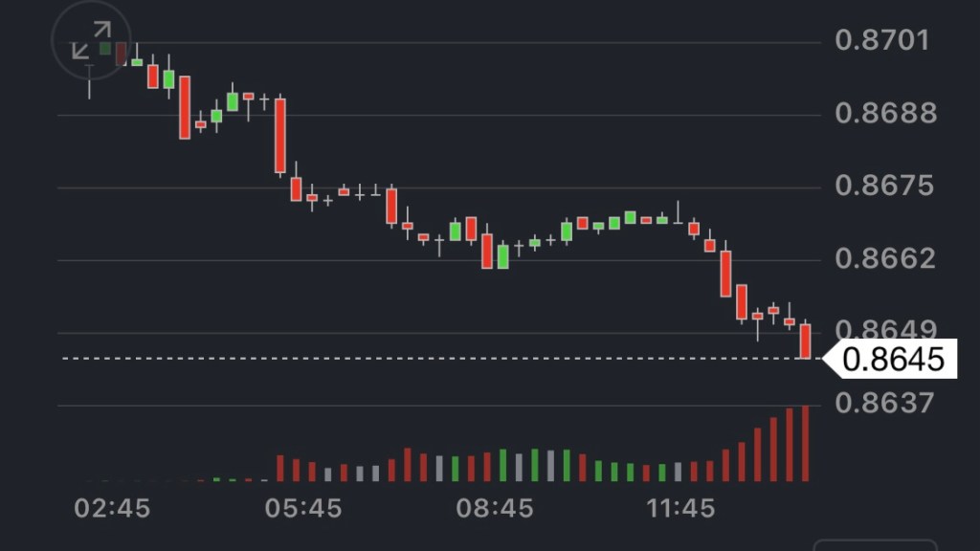This screenshot has width=980, height=551.
Task: Click the 0.8637 price level label
Action: (x=882, y=404)
